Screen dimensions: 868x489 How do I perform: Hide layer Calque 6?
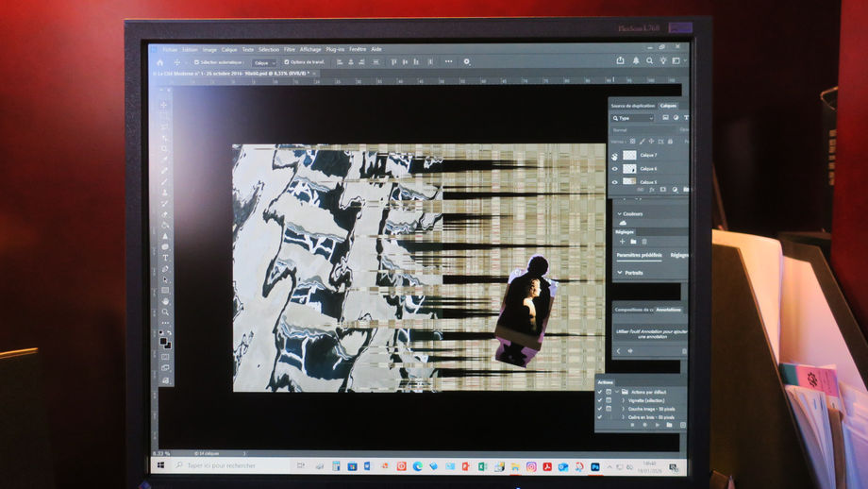click(x=614, y=169)
